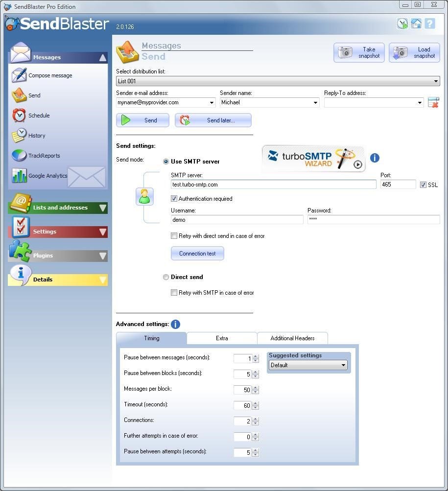Click the Username input field
The width and height of the screenshot is (448, 491).
[237, 220]
